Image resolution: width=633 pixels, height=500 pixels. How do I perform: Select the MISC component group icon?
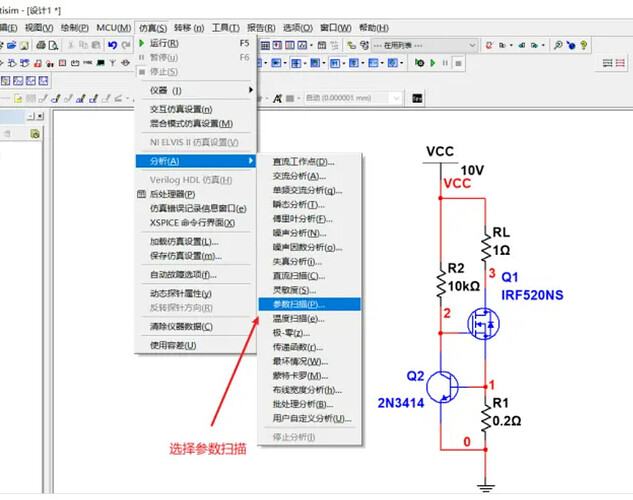click(88, 63)
